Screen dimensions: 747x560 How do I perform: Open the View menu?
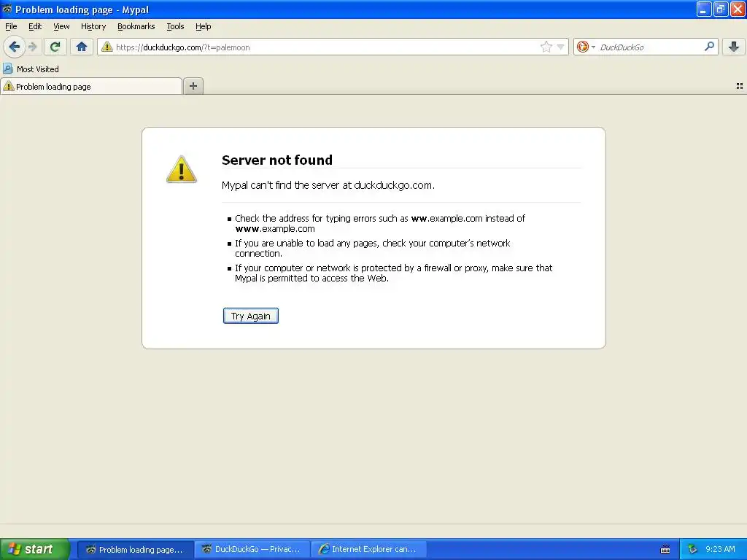61,26
